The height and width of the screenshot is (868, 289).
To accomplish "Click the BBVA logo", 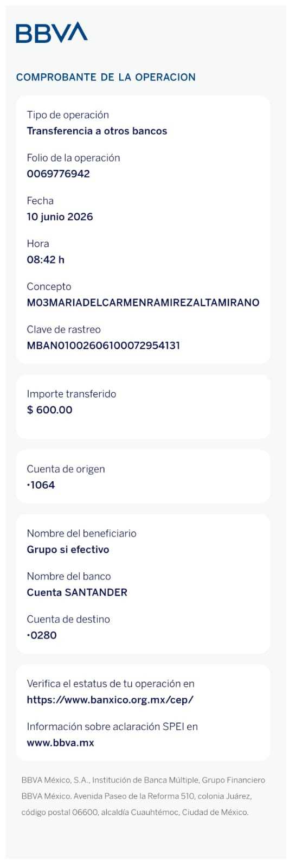I will click(x=52, y=33).
